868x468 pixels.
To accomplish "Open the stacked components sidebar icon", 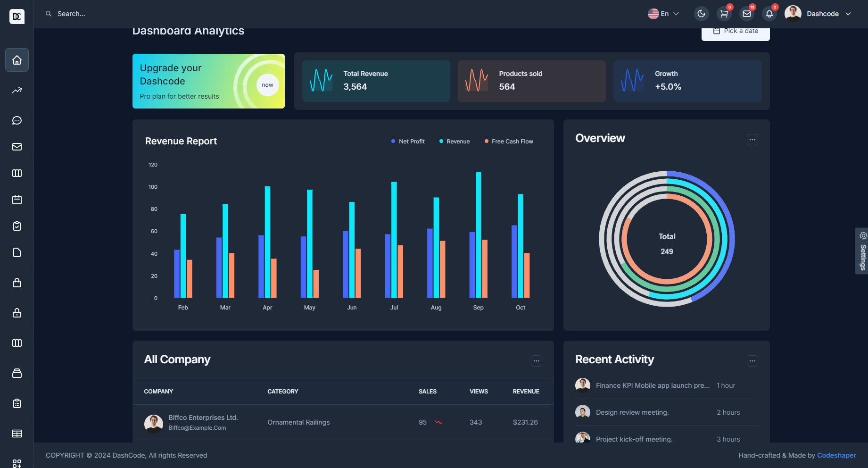I will coord(17,373).
